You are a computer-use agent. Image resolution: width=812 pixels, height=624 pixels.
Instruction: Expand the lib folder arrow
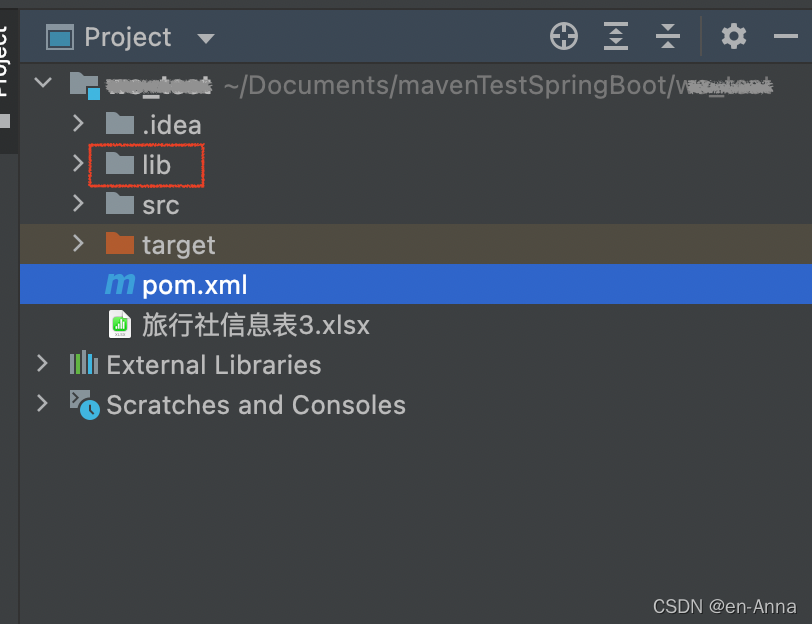coord(78,163)
